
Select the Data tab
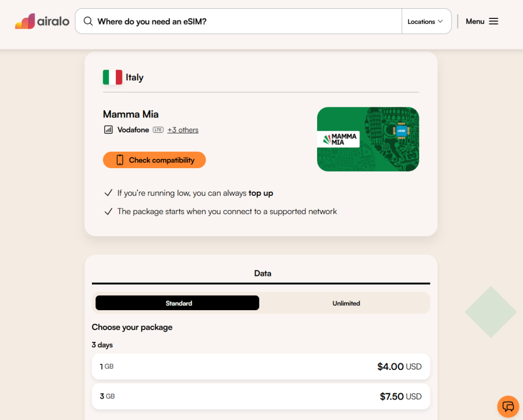(263, 273)
